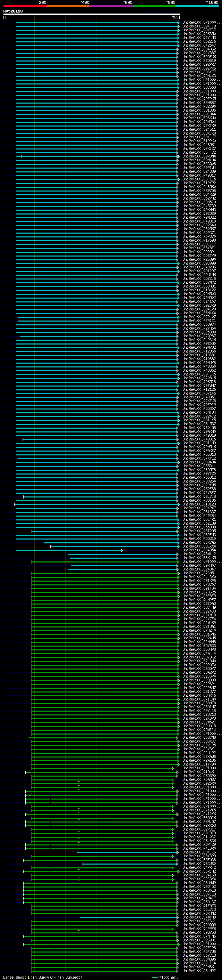Select the UniRef100_C2Q909 hit label
The image size is (222, 980).
click(199, 680)
